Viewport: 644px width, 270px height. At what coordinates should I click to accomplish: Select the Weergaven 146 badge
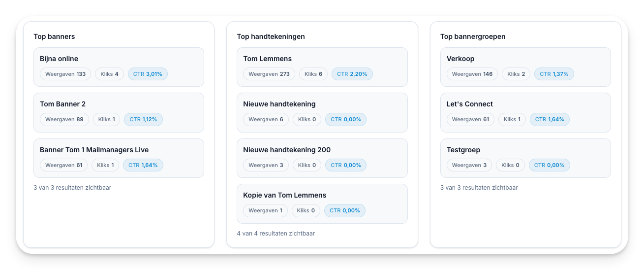(472, 74)
